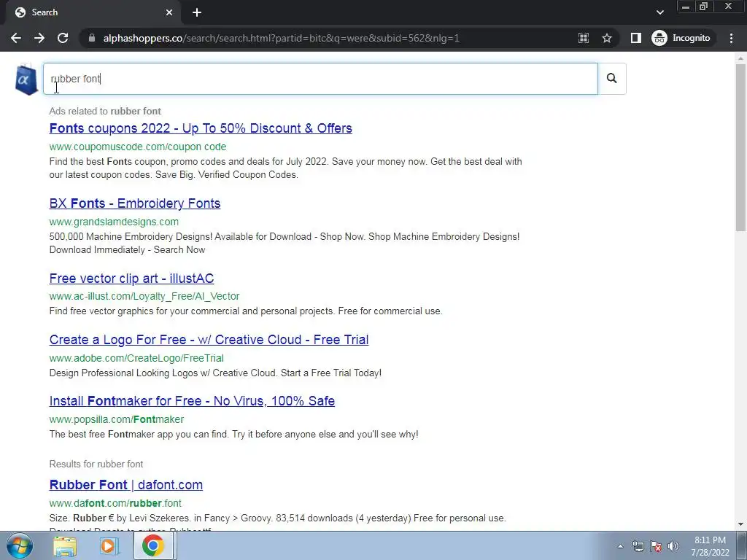Show hidden system tray icons

click(x=620, y=546)
